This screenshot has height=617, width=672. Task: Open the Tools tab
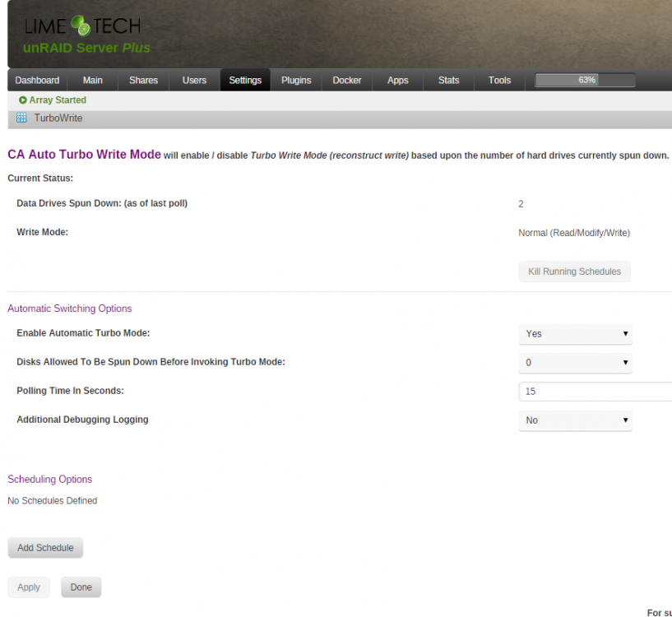coord(500,80)
